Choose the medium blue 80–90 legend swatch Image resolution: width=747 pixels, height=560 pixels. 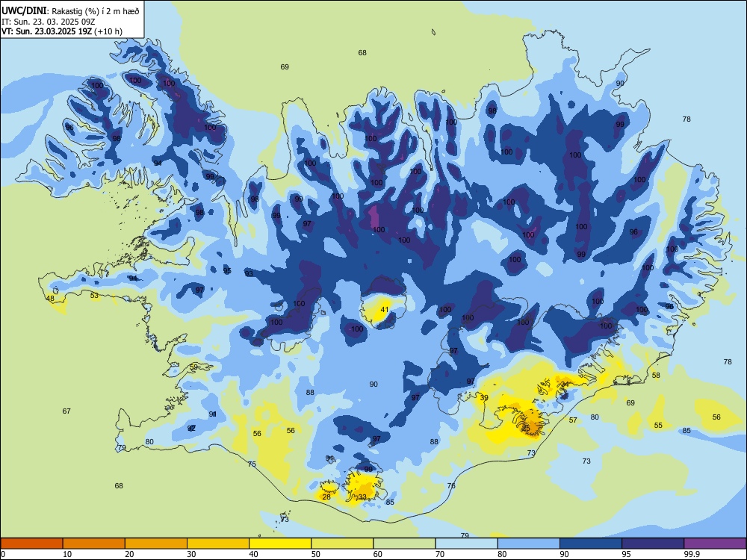[x=529, y=544]
